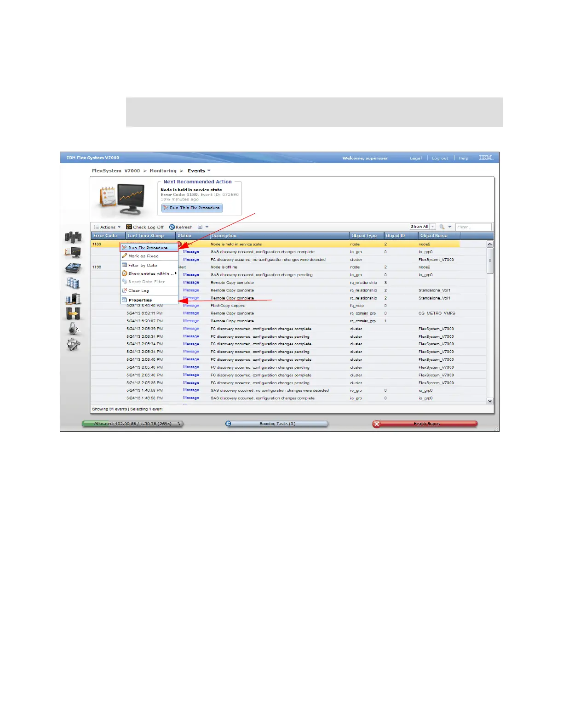Image resolution: width=563 pixels, height=728 pixels.
Task: Open the Actions dropdown menu
Action: click(x=108, y=227)
